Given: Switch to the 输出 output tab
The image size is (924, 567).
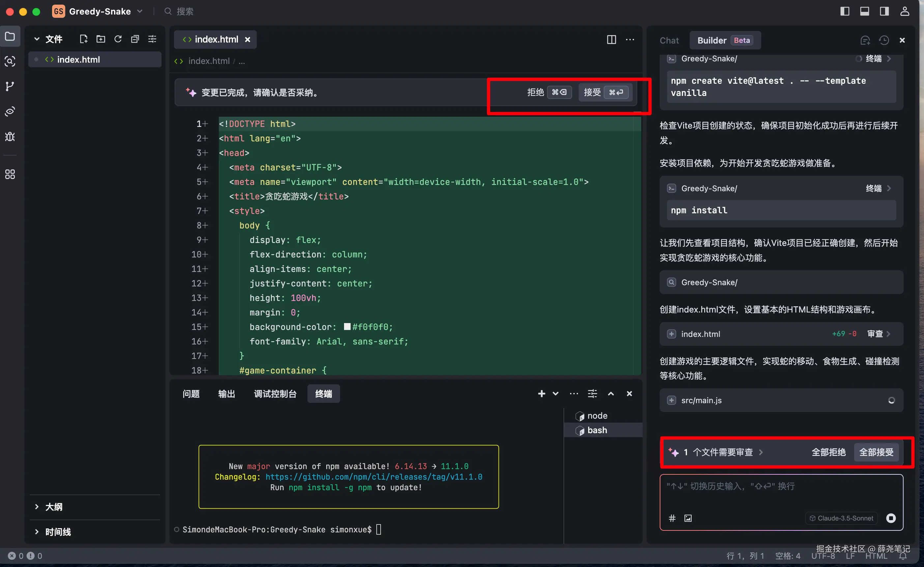Looking at the screenshot, I should coord(226,394).
